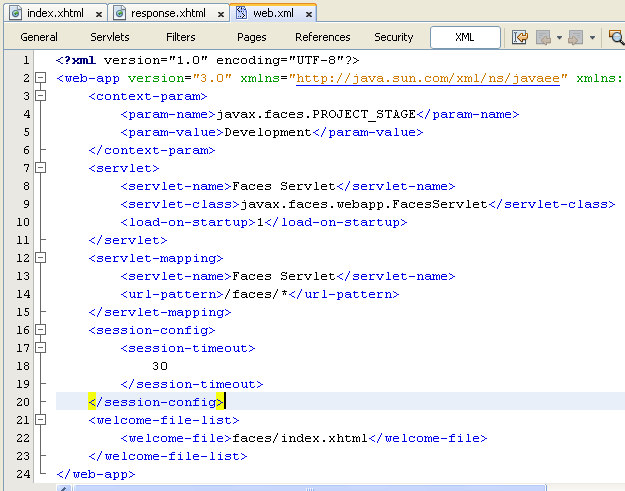The width and height of the screenshot is (625, 491).
Task: Click the javax.faces.PROJECT_STAGE text
Action: [x=316, y=114]
